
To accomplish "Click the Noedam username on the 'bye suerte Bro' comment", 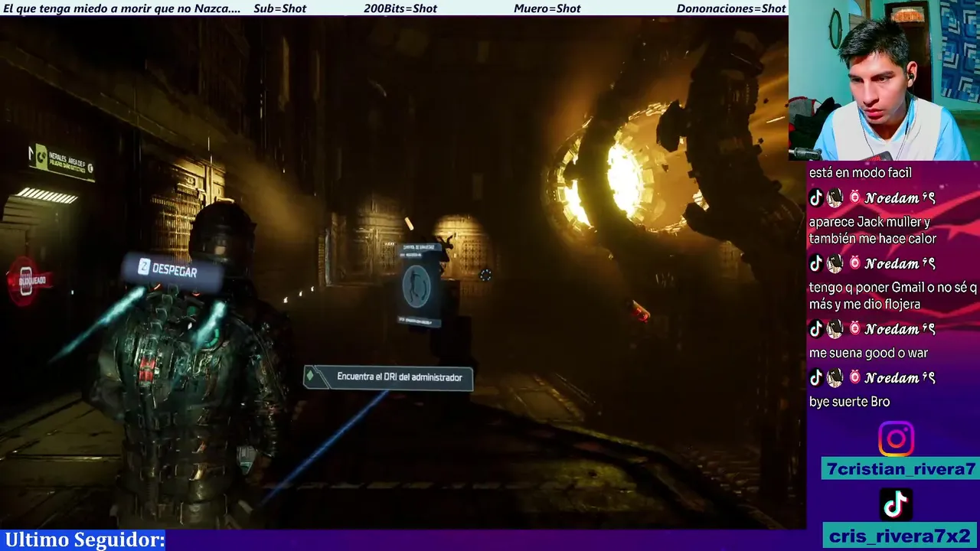I will (x=900, y=378).
